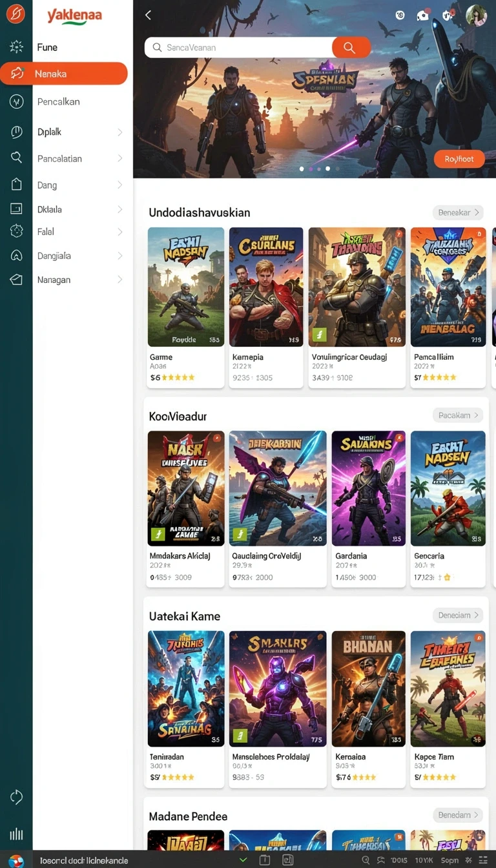Click the icon beside Diplalk in rail
Screen dimensions: 496x868
coord(16,132)
